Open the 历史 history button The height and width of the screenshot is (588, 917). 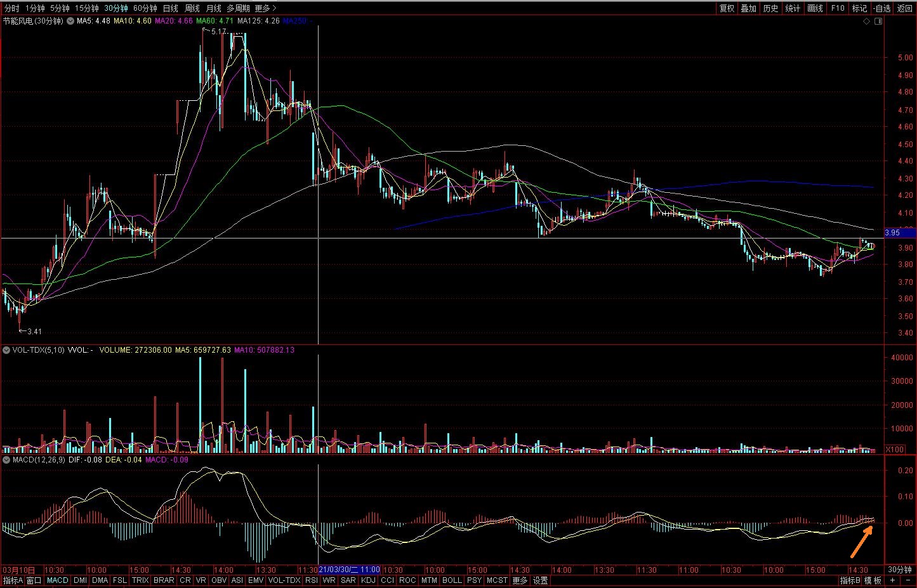[771, 8]
